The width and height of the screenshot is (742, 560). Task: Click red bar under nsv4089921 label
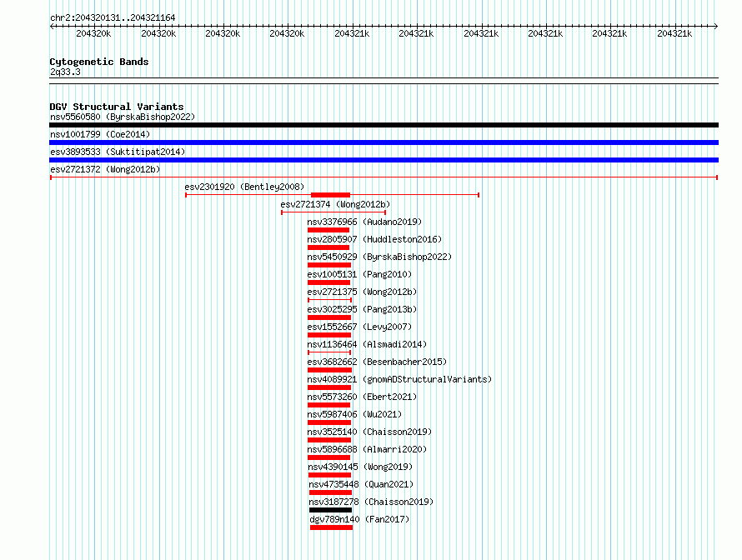[x=328, y=387]
